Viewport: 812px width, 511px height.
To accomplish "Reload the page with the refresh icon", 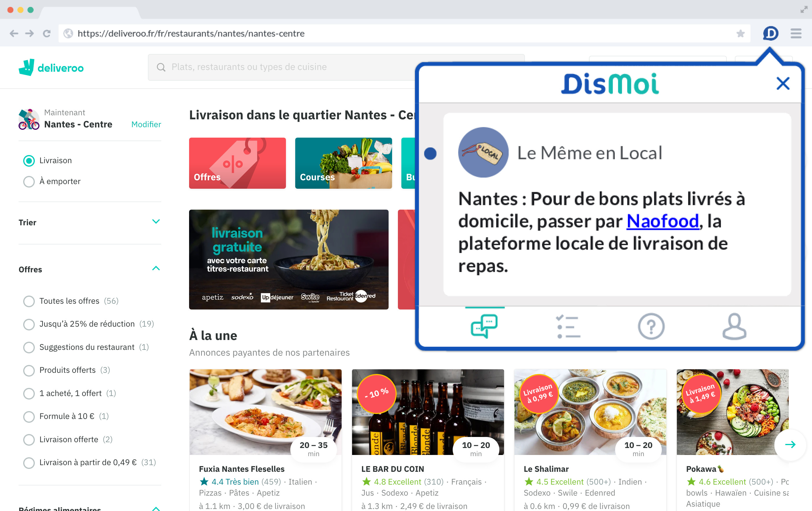I will point(46,33).
